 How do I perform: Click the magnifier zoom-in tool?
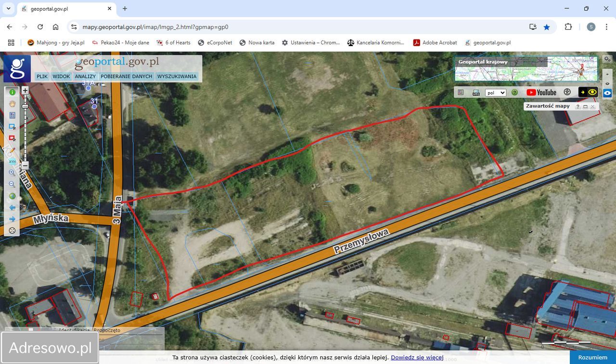click(12, 173)
